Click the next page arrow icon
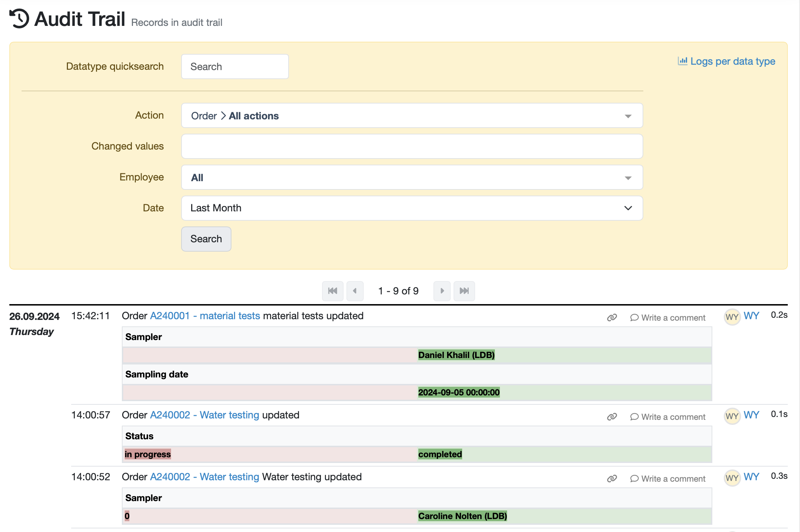 tap(442, 291)
